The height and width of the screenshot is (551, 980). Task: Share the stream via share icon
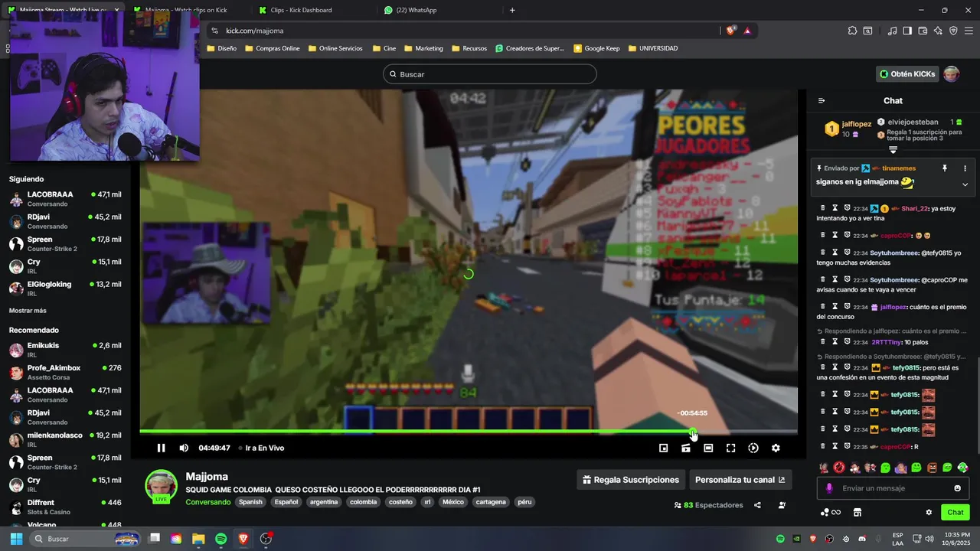pyautogui.click(x=757, y=505)
